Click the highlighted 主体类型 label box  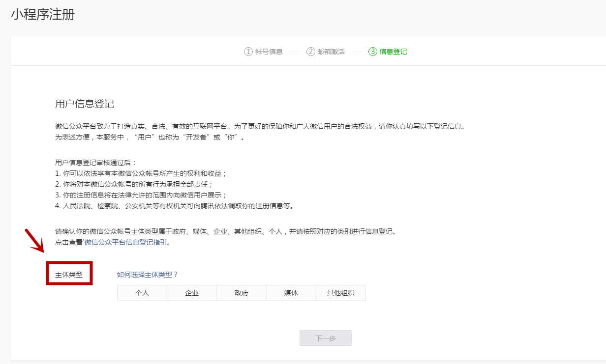coord(69,273)
